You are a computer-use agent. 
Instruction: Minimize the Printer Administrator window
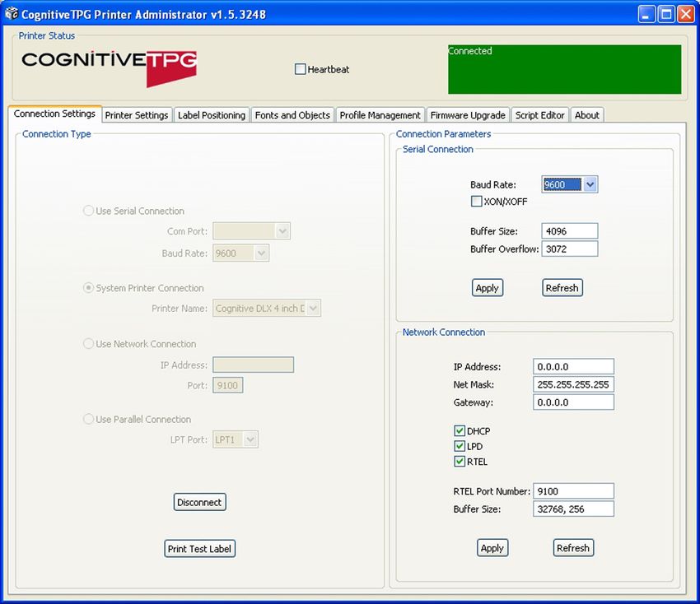click(x=646, y=14)
